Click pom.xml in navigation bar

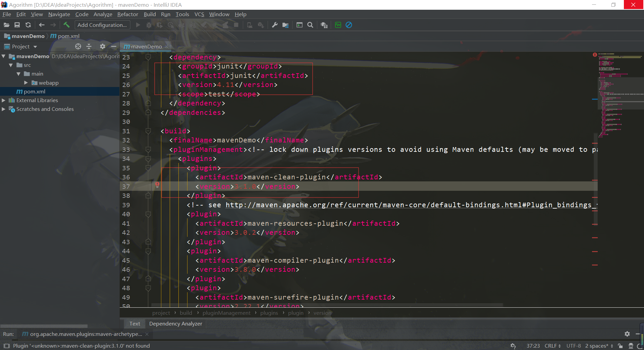pyautogui.click(x=65, y=36)
